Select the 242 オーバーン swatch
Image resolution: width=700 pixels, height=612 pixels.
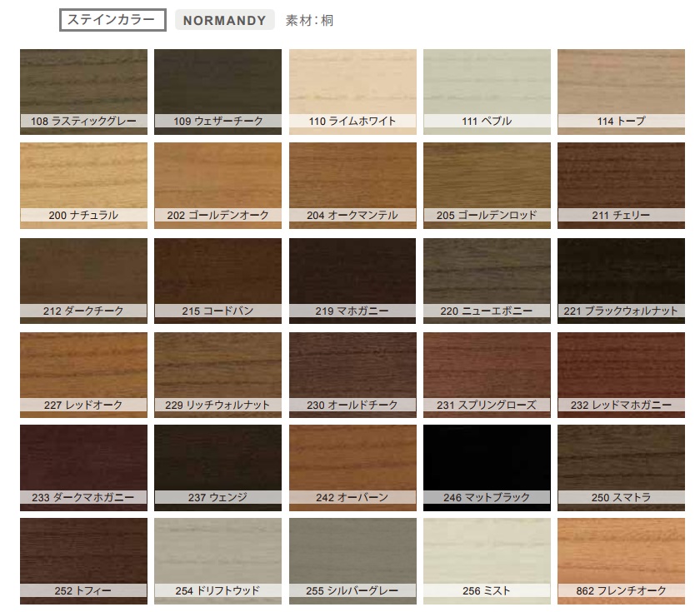pos(352,468)
